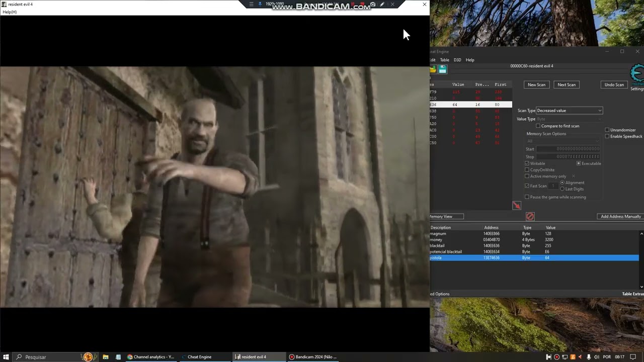Select the potencial blacktail entry
The height and width of the screenshot is (362, 644).
click(534, 252)
